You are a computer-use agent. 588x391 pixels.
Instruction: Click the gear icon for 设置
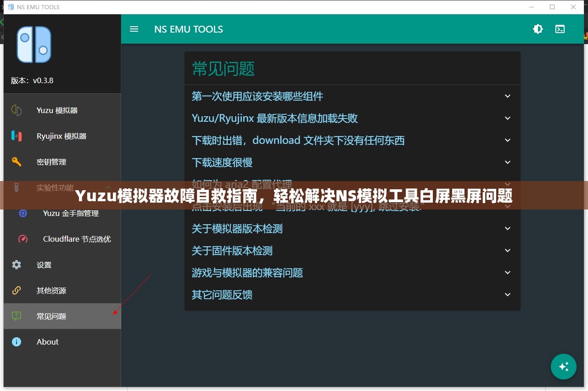(x=17, y=265)
